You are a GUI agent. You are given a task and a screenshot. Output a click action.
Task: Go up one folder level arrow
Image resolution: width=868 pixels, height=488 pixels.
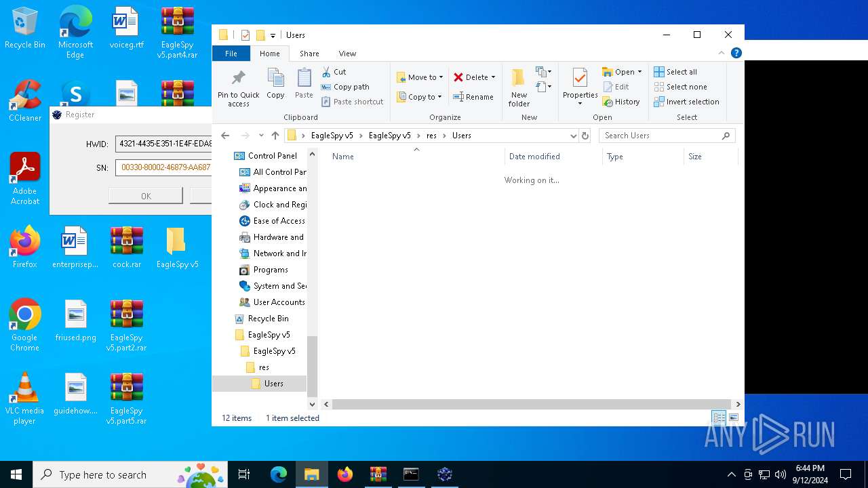click(275, 136)
